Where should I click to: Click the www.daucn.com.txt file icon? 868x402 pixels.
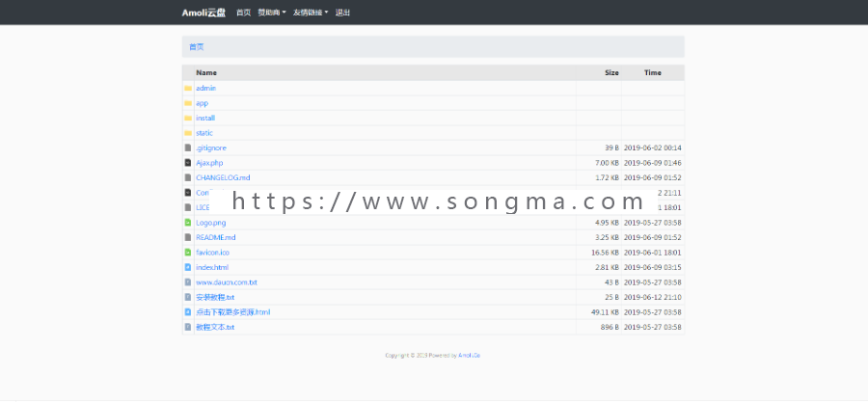click(188, 282)
